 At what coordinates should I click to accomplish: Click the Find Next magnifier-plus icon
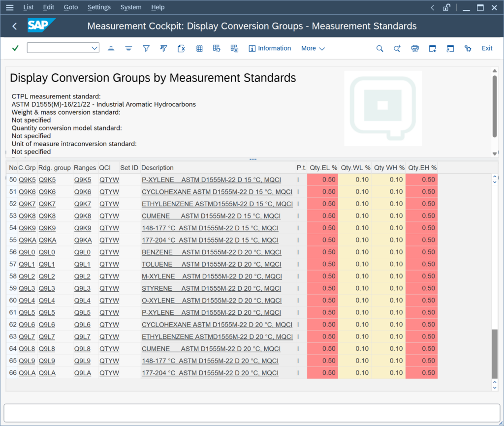pyautogui.click(x=397, y=49)
